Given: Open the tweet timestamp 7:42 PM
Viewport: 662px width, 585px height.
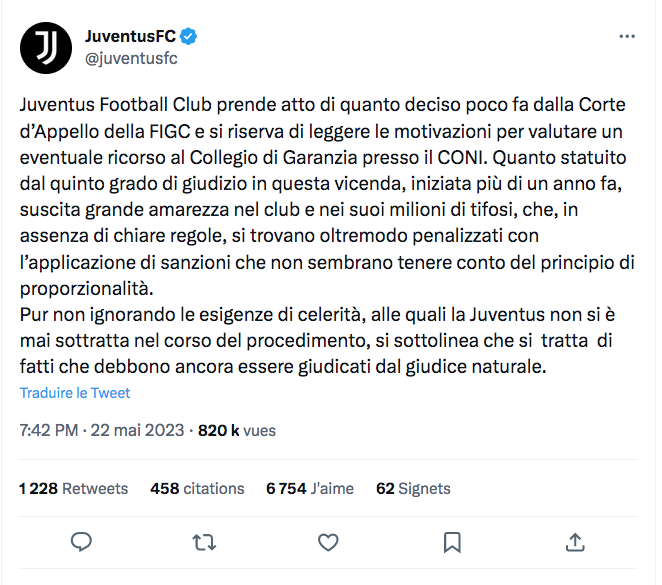Looking at the screenshot, I should coord(49,430).
